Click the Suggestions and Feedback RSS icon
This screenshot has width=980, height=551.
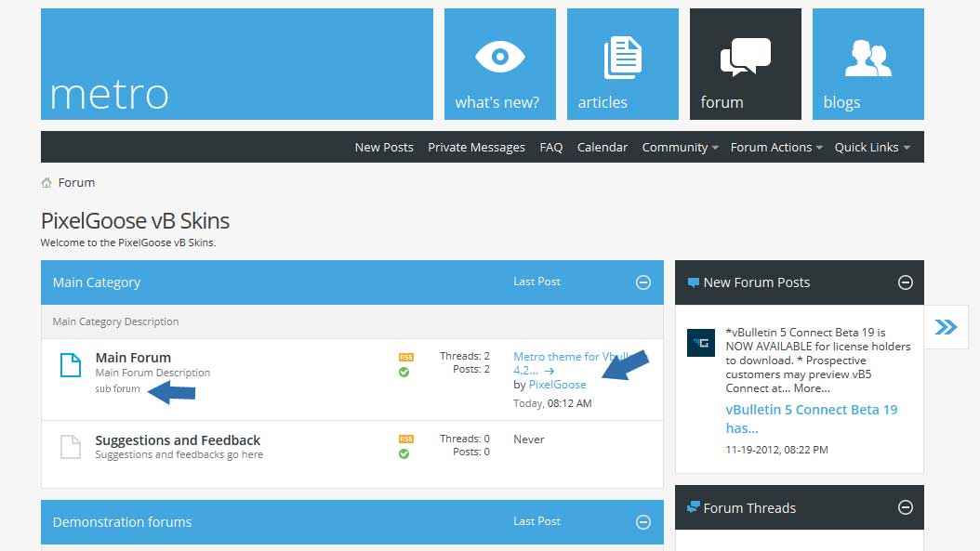(405, 439)
